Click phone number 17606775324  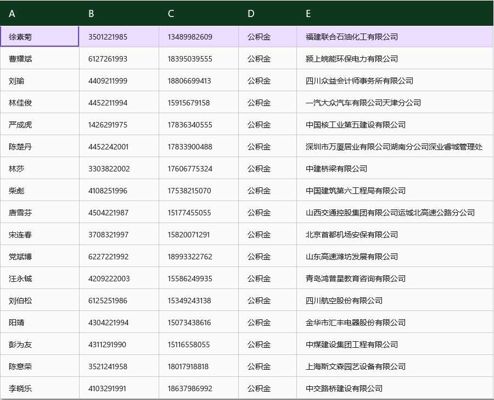(199, 169)
